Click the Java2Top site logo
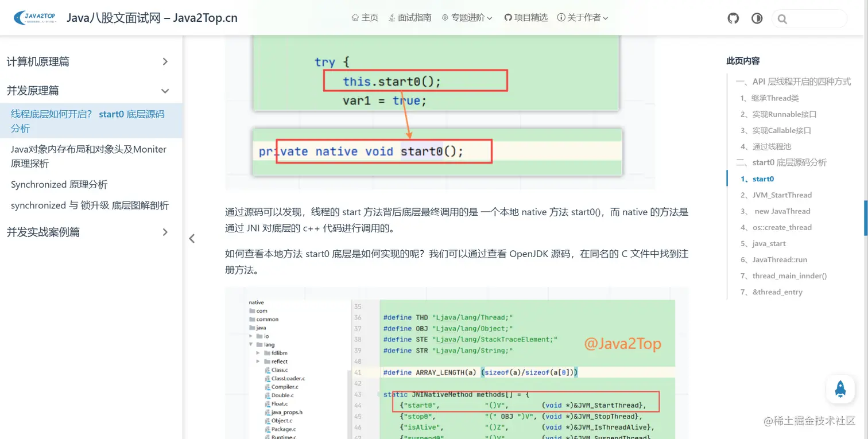 [35, 17]
